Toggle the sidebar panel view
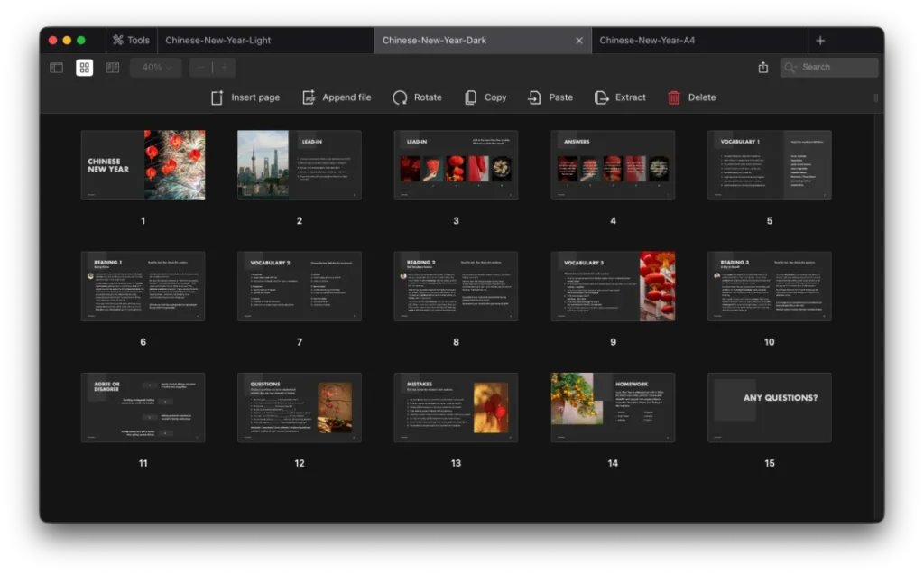 [x=56, y=68]
